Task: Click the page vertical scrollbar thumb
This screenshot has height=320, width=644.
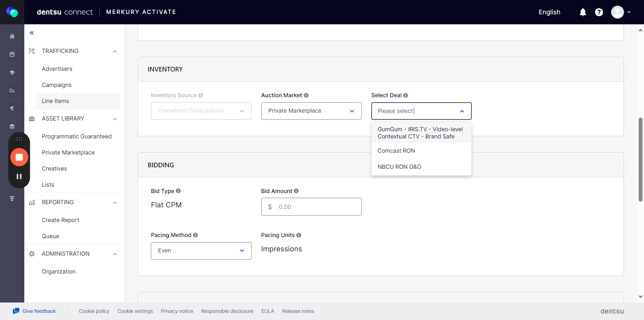Action: click(640, 159)
